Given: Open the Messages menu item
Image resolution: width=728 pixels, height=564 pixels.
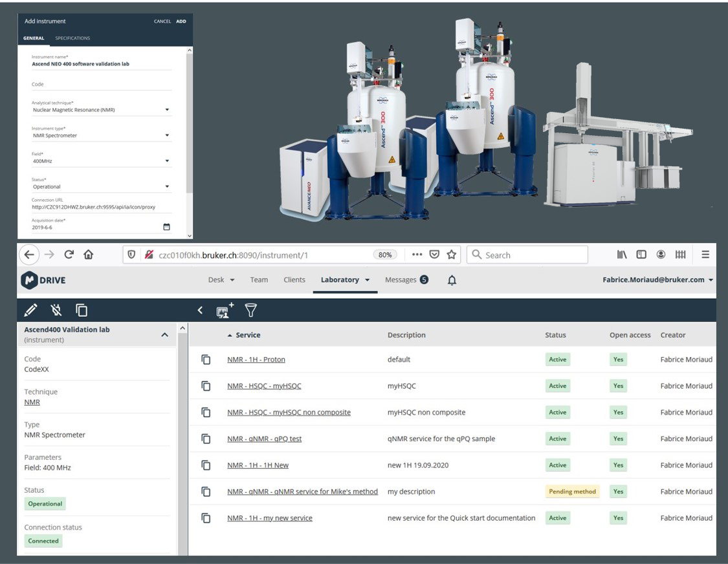Looking at the screenshot, I should (406, 280).
